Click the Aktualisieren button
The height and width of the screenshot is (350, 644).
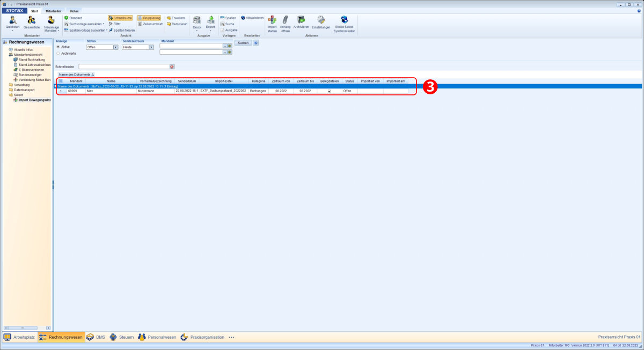pyautogui.click(x=252, y=18)
